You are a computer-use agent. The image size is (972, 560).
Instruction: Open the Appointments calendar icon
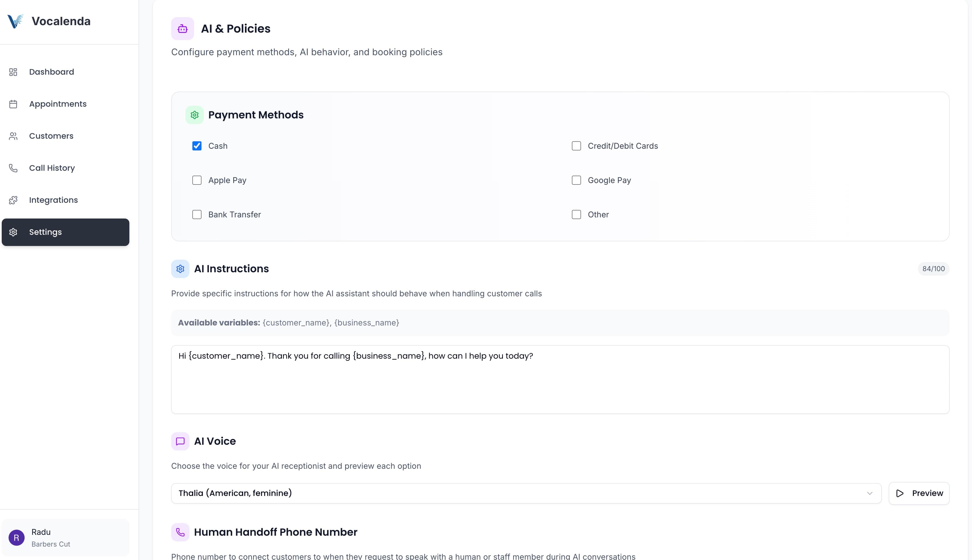(x=13, y=104)
